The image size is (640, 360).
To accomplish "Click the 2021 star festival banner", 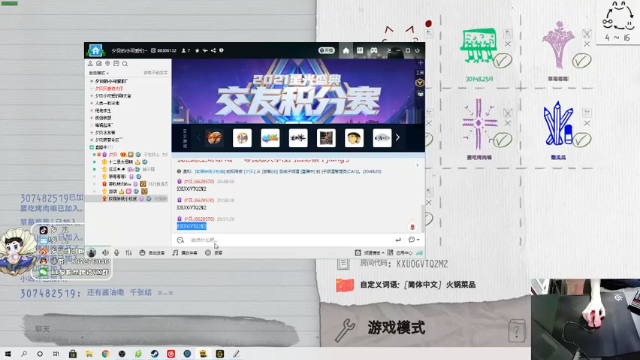I will tap(298, 91).
